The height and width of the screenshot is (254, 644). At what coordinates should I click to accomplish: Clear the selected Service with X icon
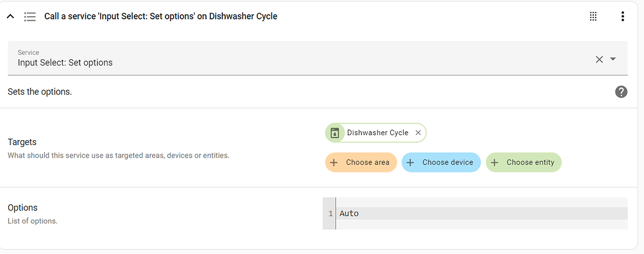pyautogui.click(x=599, y=59)
